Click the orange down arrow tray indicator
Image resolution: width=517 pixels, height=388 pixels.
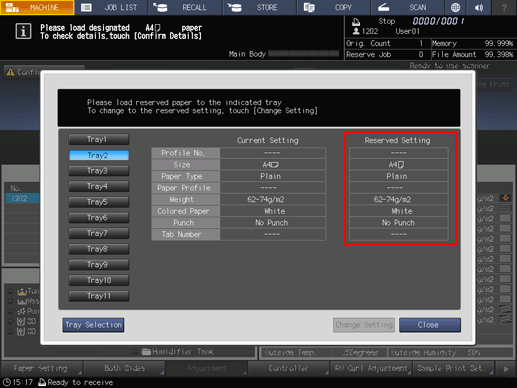tap(505, 198)
